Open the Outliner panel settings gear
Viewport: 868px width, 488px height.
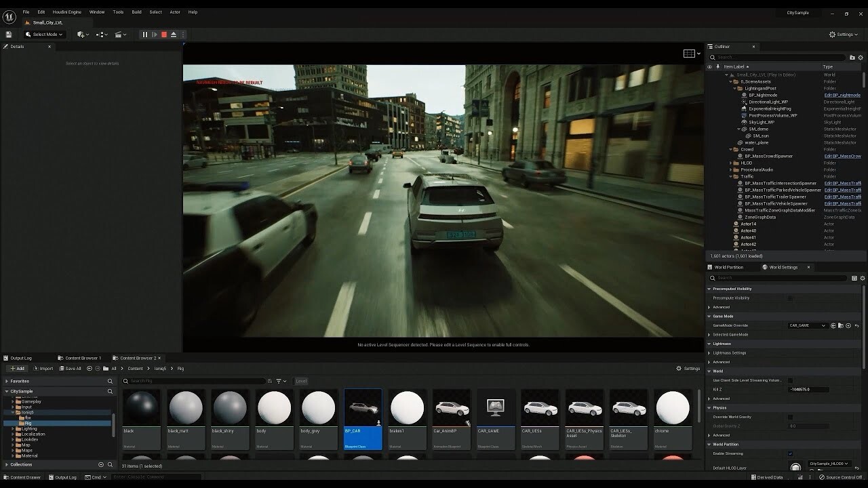pos(861,57)
